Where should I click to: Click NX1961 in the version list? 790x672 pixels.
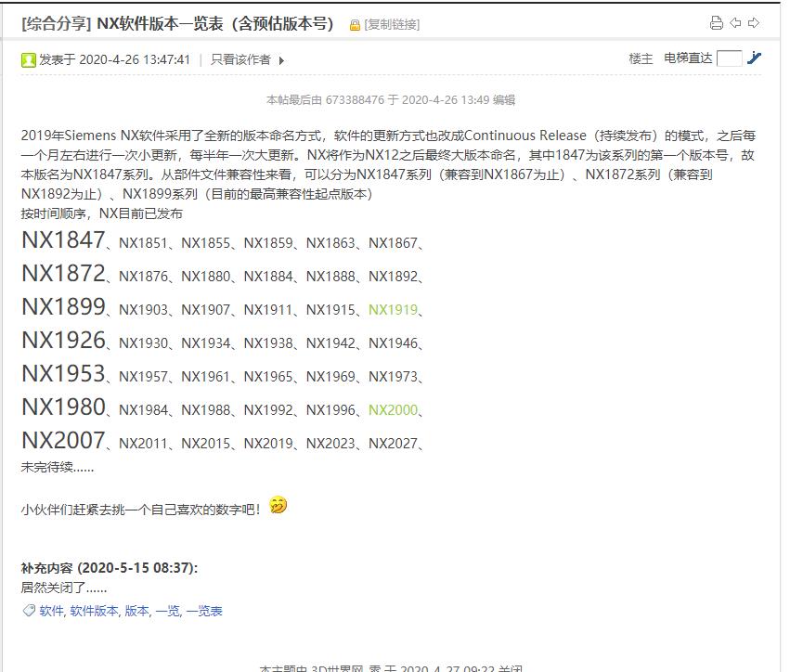[205, 376]
